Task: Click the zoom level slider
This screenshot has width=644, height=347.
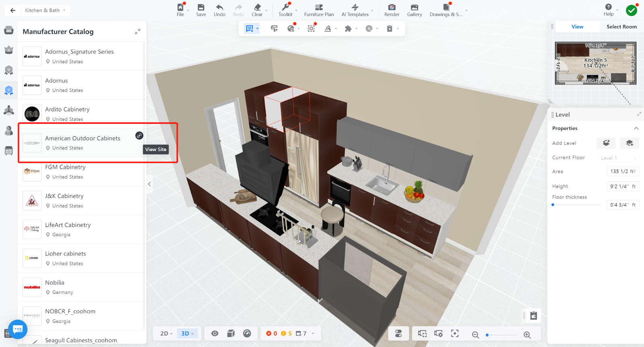Action: tap(501, 335)
